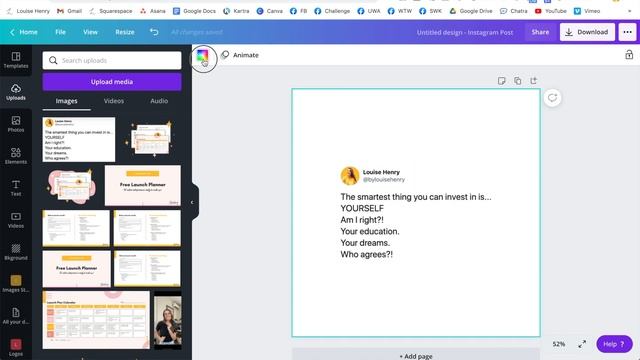Click the more options ellipsis button
Image resolution: width=640 pixels, height=360 pixels.
[627, 32]
